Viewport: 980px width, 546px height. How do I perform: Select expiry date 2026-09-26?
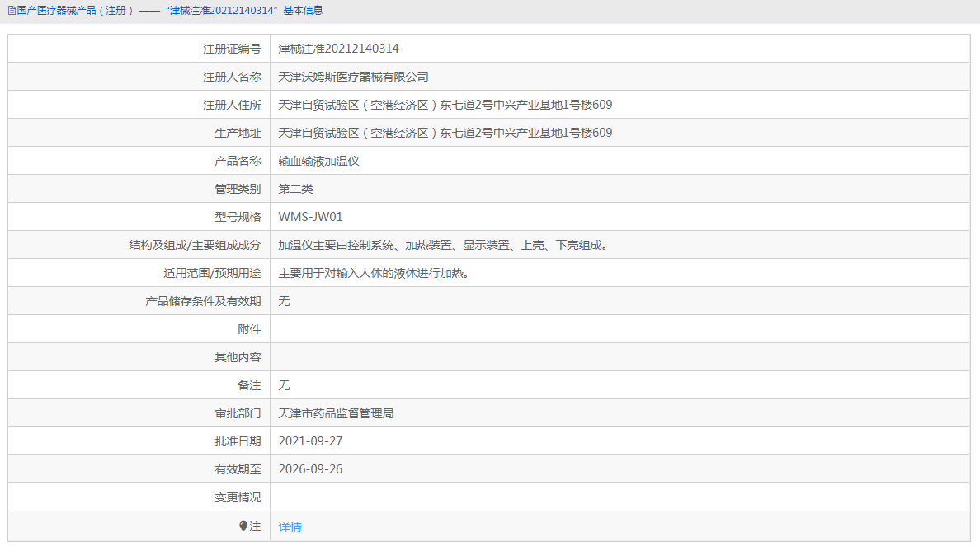[x=310, y=469]
